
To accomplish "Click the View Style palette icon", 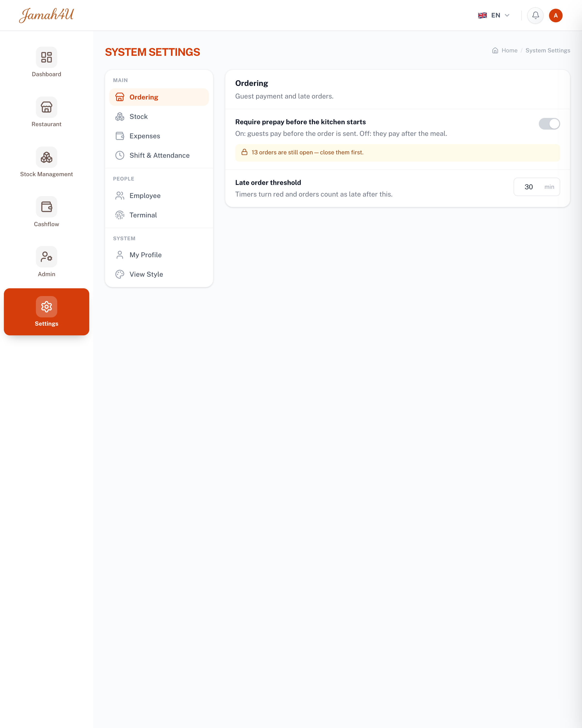I will (x=120, y=274).
